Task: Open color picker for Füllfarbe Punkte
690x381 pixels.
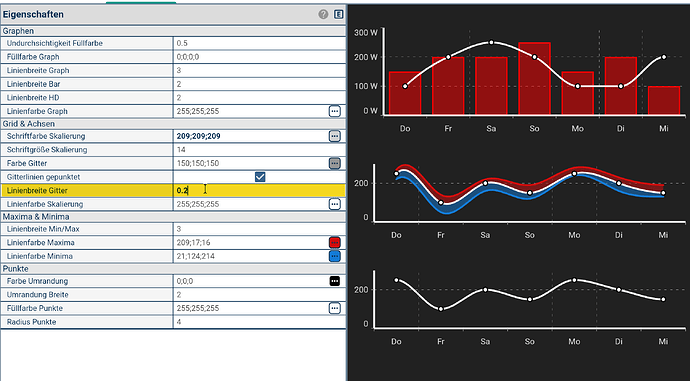Action: pyautogui.click(x=335, y=308)
